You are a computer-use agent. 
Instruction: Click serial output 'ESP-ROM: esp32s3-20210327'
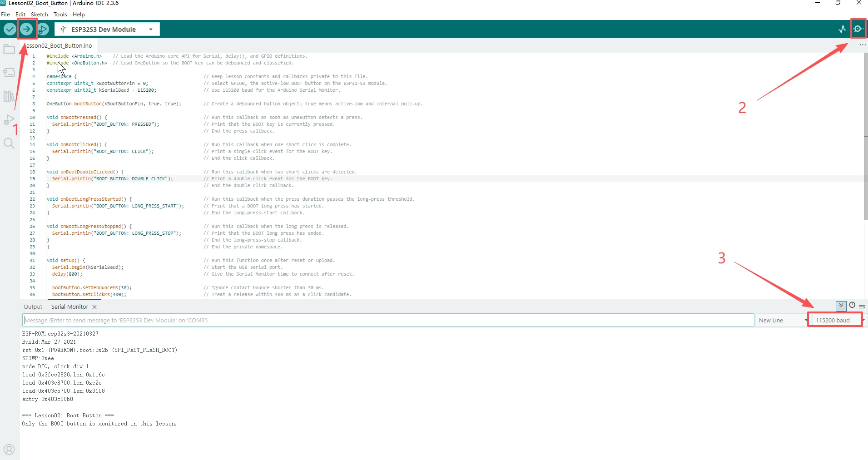[x=60, y=334]
